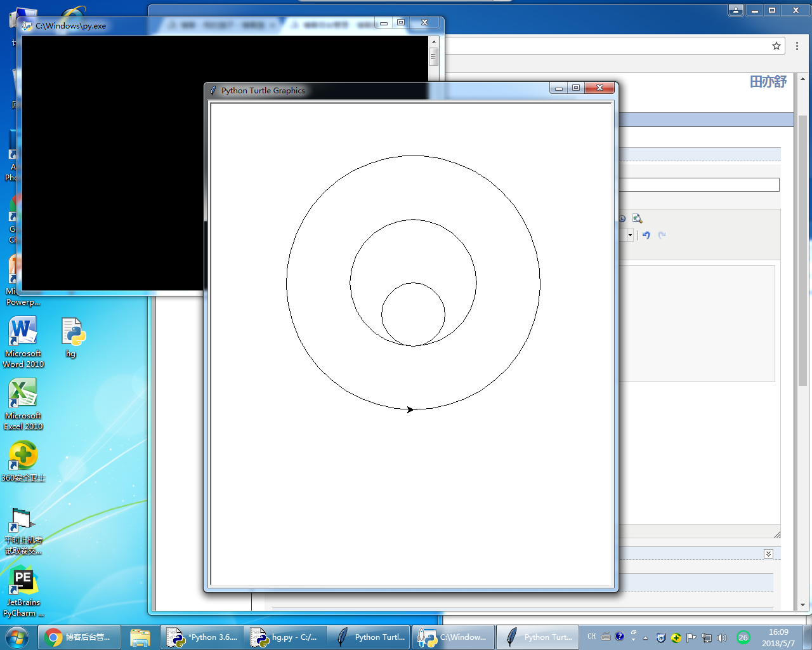This screenshot has width=812, height=650.
Task: Switch to hg.py taskbar window
Action: [285, 637]
